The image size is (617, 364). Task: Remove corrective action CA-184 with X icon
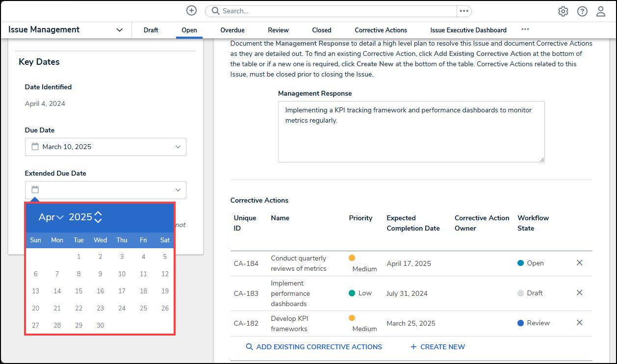[x=579, y=263]
